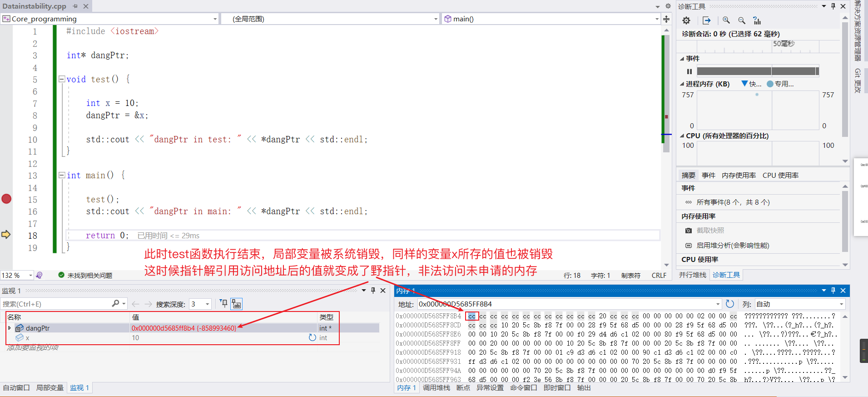Image resolution: width=868 pixels, height=397 pixels.
Task: Pin the Watch 1 window
Action: [373, 290]
